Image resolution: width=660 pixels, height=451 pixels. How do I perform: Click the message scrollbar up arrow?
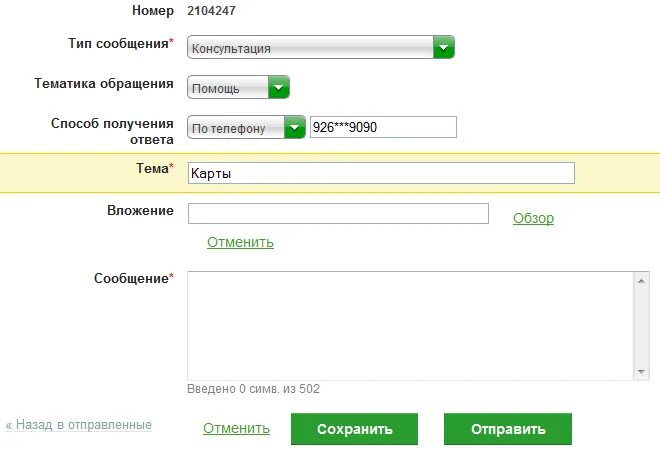click(641, 281)
